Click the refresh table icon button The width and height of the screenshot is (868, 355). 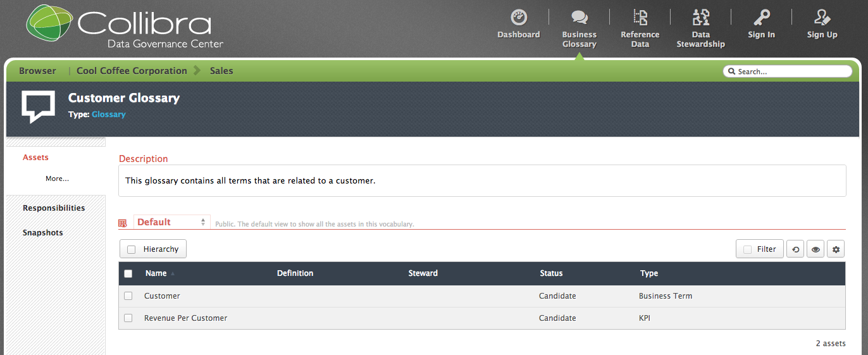coord(795,249)
